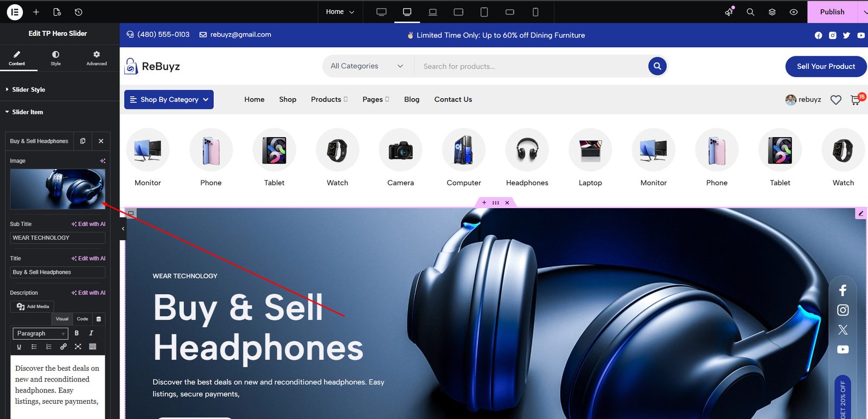The width and height of the screenshot is (868, 419).
Task: Open the Home page dropdown in top bar
Action: (340, 12)
